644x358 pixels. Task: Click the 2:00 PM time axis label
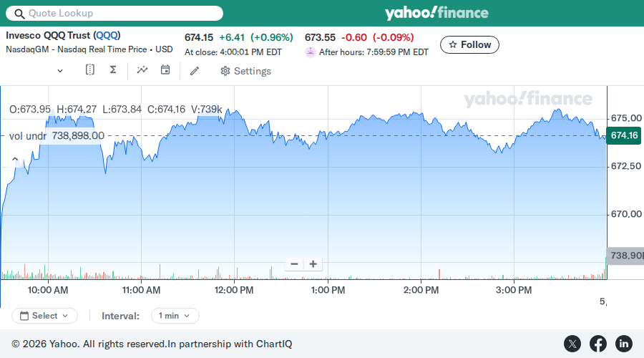(421, 290)
